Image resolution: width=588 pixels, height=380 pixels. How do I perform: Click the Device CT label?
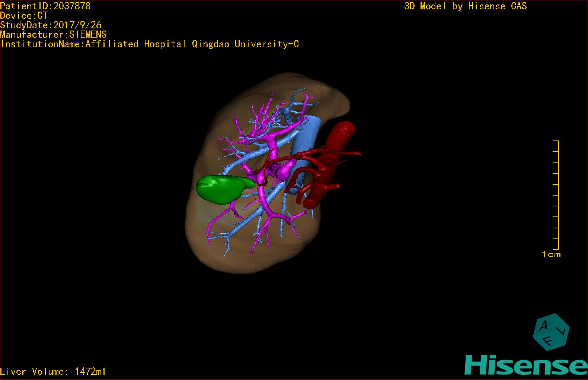tap(24, 16)
